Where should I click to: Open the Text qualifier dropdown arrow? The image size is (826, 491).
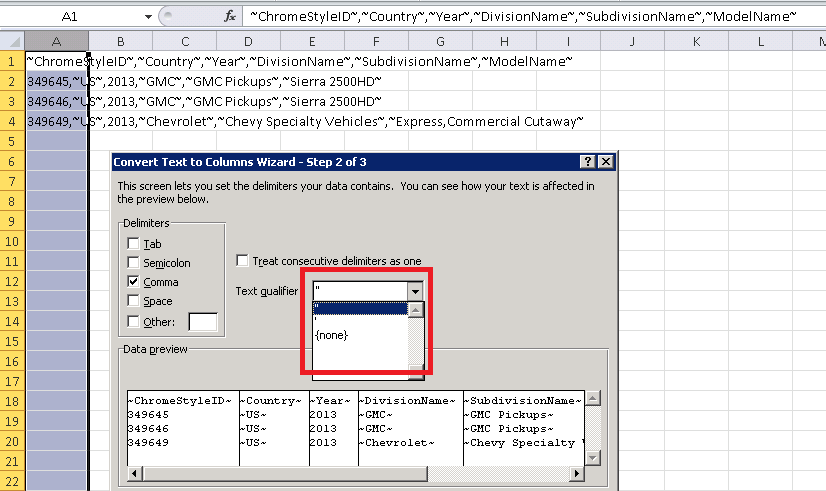tap(415, 291)
